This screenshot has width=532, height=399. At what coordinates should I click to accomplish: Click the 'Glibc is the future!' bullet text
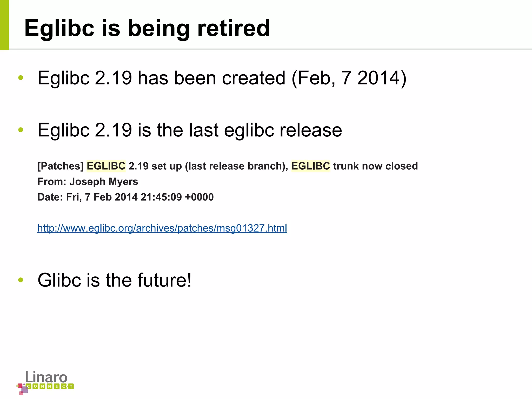tap(115, 280)
